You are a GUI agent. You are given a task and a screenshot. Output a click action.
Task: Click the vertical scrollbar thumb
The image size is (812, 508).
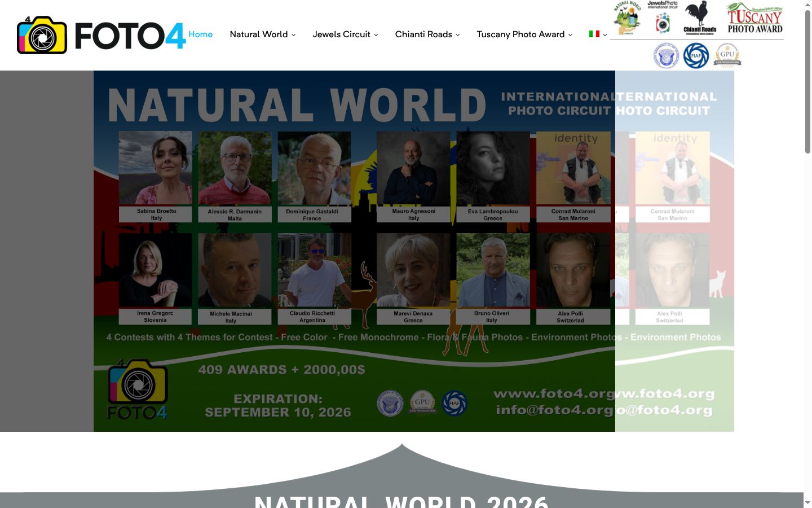coord(807,81)
